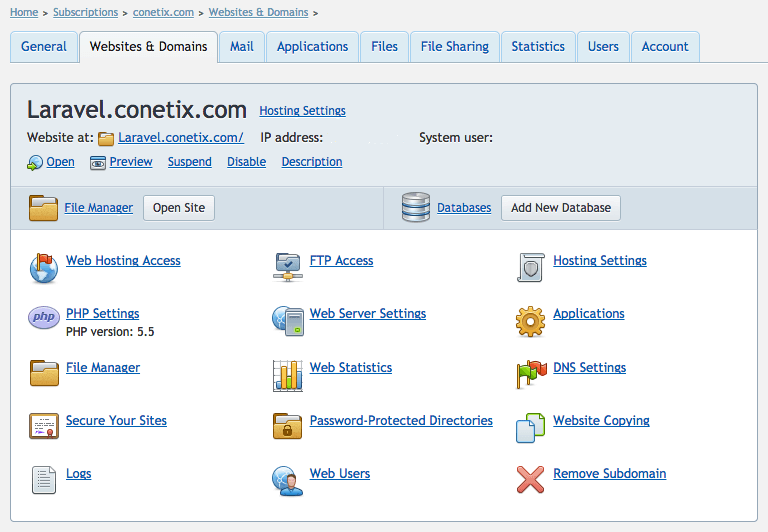The width and height of the screenshot is (768, 532).
Task: Click the purple PHP Settings icon
Action: [x=44, y=317]
